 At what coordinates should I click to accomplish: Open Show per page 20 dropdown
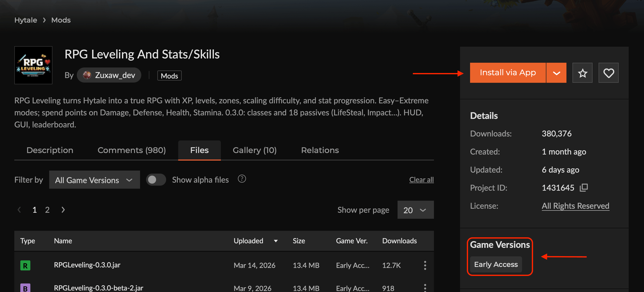click(415, 210)
